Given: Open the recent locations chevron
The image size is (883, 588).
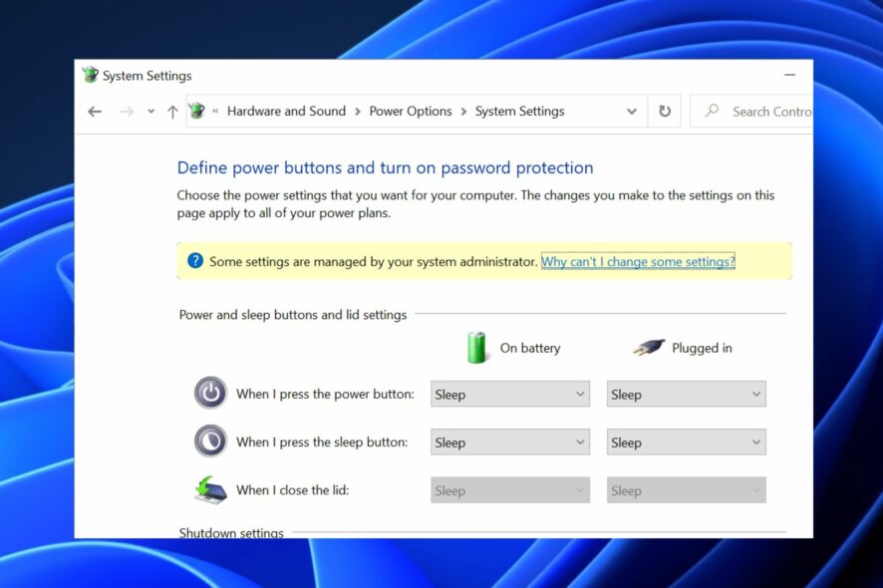Looking at the screenshot, I should [150, 112].
